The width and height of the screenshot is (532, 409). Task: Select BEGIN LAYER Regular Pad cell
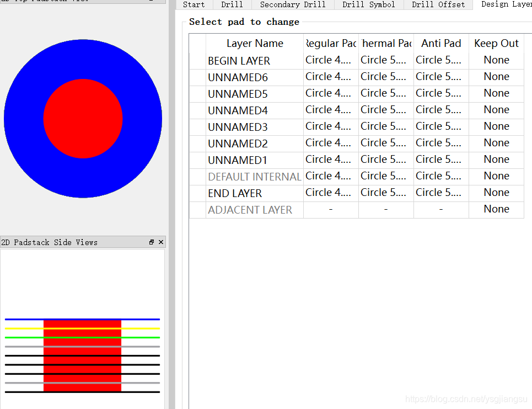coord(330,60)
